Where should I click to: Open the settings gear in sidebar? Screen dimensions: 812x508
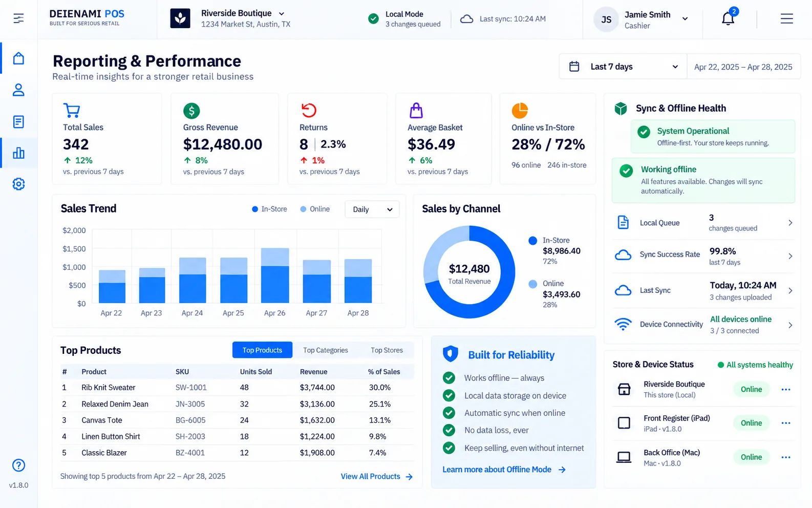coord(18,184)
